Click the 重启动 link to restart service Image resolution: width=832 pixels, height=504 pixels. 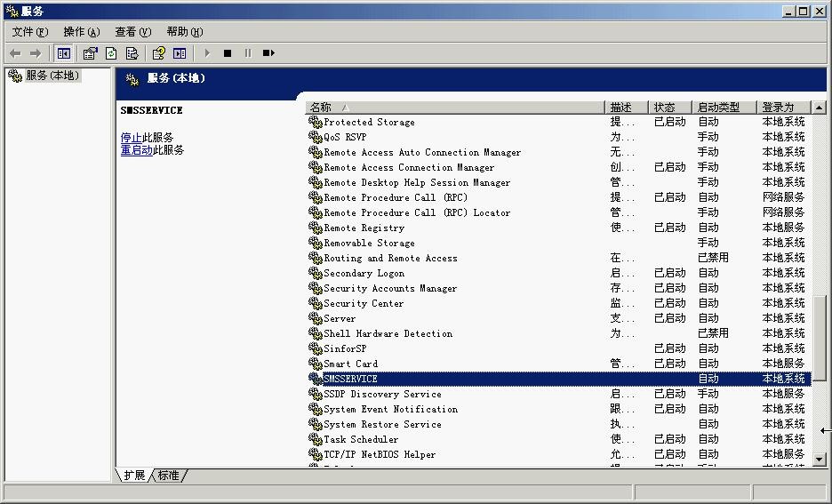[136, 150]
